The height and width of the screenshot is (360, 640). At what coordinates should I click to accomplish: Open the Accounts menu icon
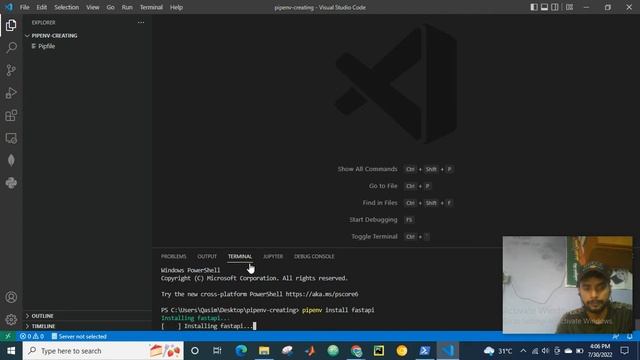11,297
